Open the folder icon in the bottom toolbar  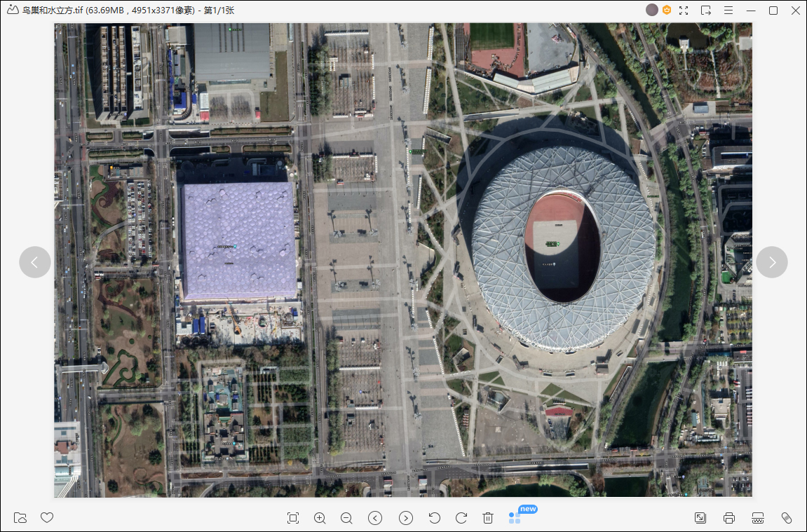(x=20, y=517)
